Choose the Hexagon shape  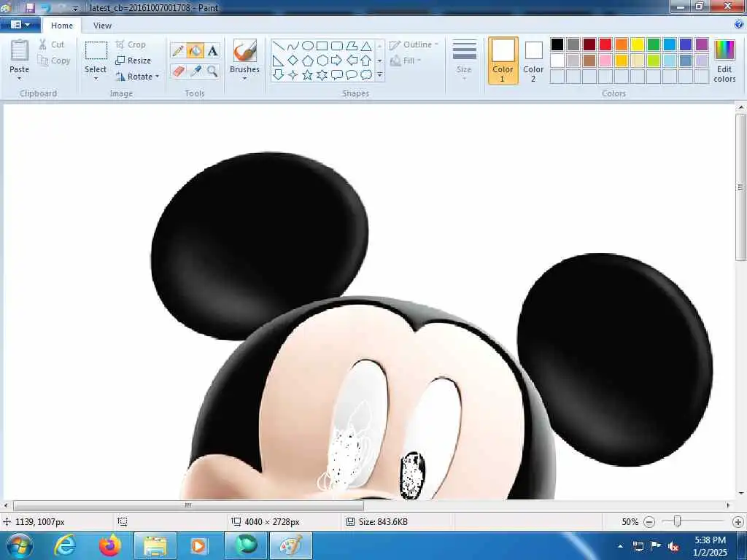pyautogui.click(x=322, y=61)
